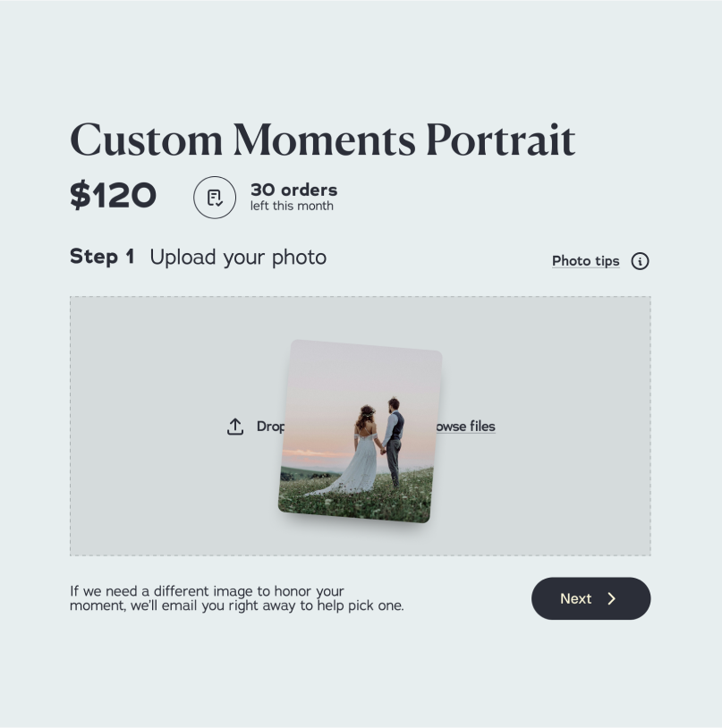
Task: Click the bride in the photo
Action: pos(363,452)
